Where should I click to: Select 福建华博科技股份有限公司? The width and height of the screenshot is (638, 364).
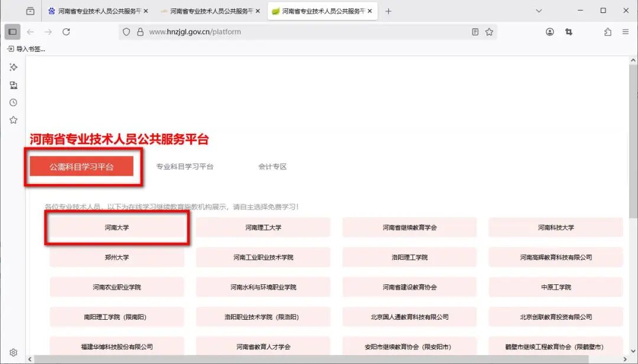(117, 346)
